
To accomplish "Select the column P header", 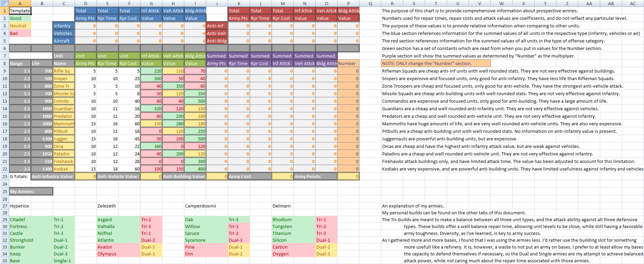I will pyautogui.click(x=348, y=3).
